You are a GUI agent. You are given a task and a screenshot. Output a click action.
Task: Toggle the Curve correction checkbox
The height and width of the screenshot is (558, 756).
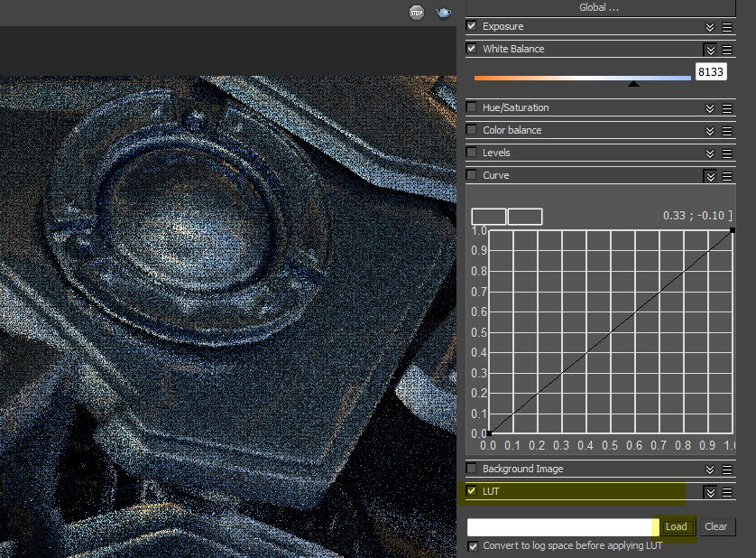pyautogui.click(x=472, y=175)
